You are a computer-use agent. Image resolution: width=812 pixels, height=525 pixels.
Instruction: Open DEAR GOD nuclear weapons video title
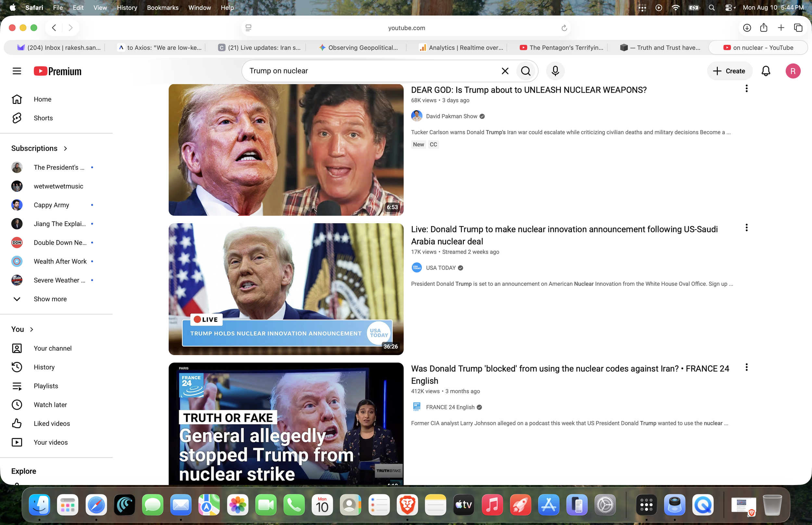coord(529,90)
